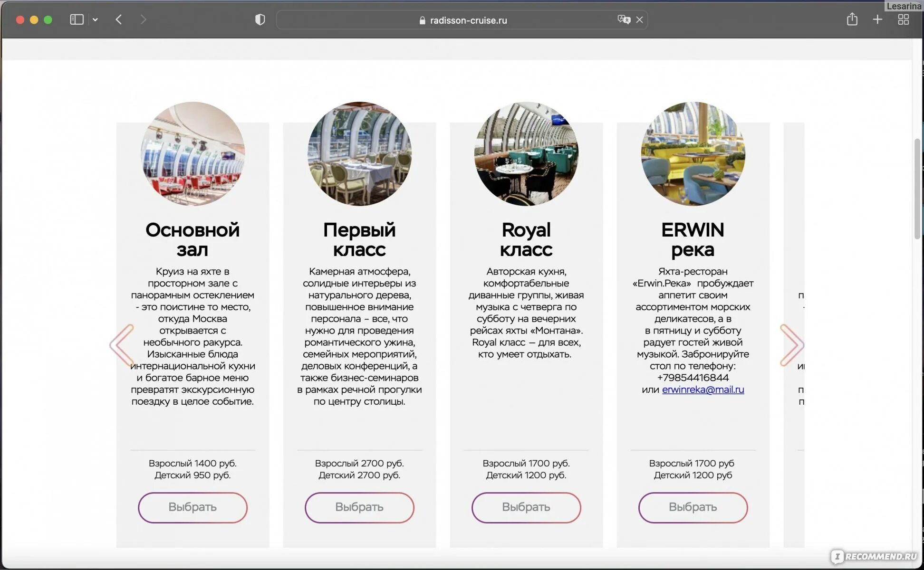Open a new tab with plus icon
Screen dimensions: 924x570
coord(877,19)
